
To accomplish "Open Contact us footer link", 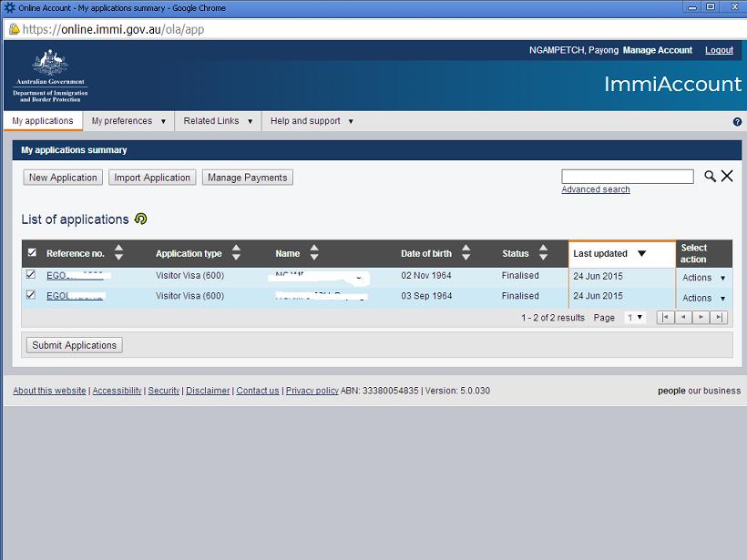I will pos(258,391).
